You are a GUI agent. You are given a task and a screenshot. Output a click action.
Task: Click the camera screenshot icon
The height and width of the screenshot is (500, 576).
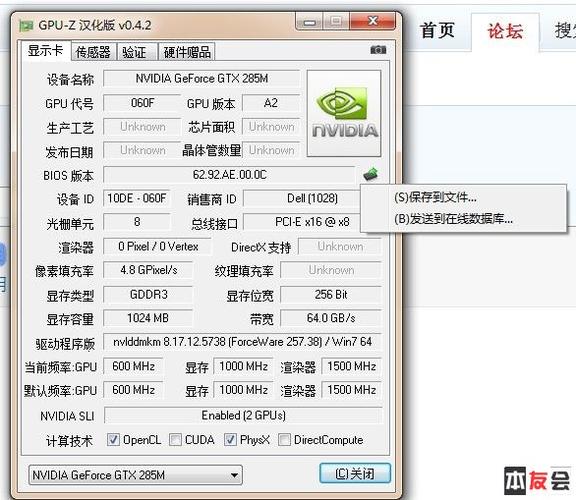(x=378, y=50)
